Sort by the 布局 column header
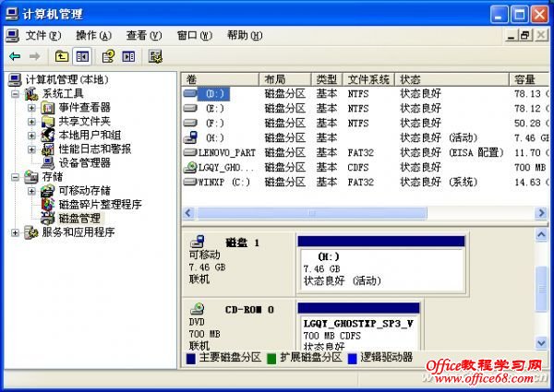Image resolution: width=554 pixels, height=392 pixels. (285, 79)
